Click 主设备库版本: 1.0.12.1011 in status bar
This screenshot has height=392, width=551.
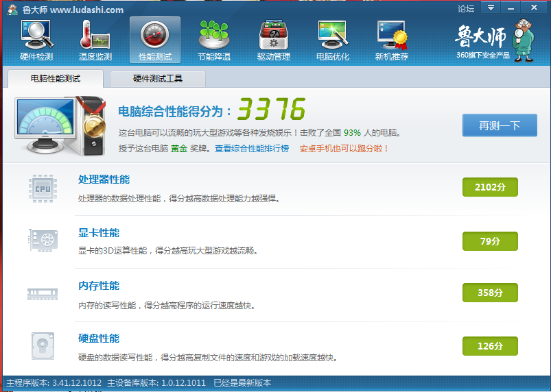pos(156,383)
